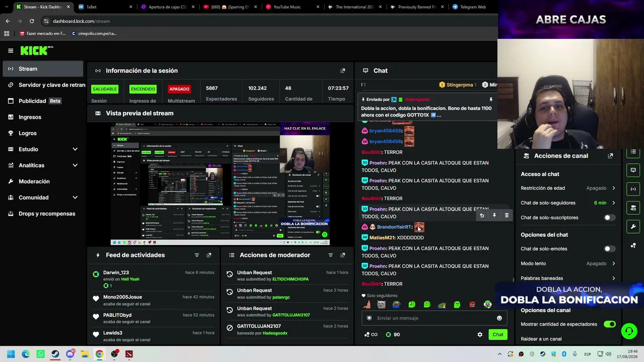The height and width of the screenshot is (362, 644).
Task: Switch to the Telegram Web tab
Action: (473, 7)
